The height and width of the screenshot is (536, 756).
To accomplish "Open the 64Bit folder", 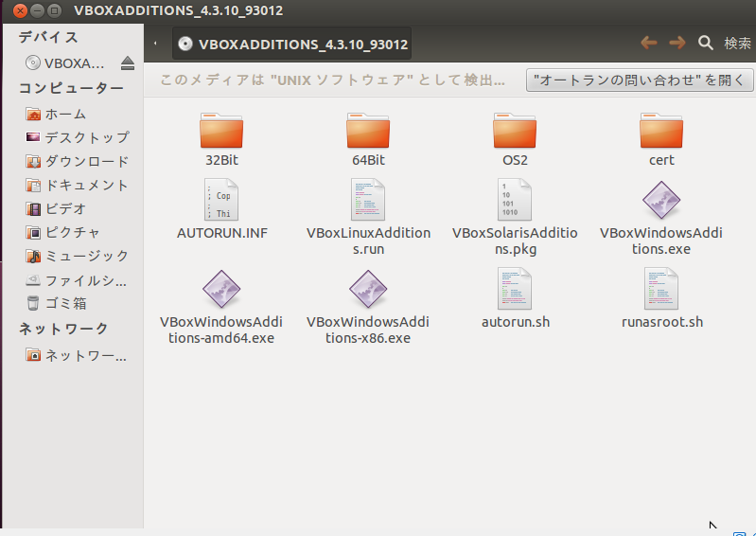I will (x=368, y=131).
